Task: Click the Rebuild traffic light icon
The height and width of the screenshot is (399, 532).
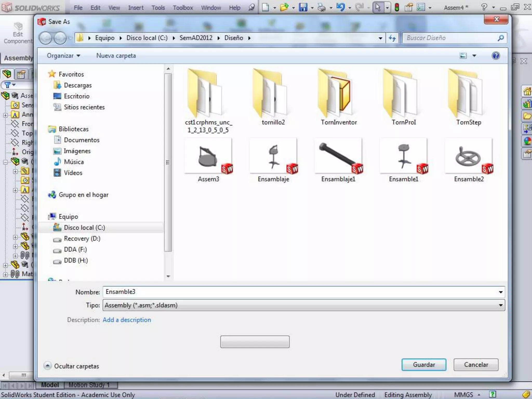Action: pos(397,7)
